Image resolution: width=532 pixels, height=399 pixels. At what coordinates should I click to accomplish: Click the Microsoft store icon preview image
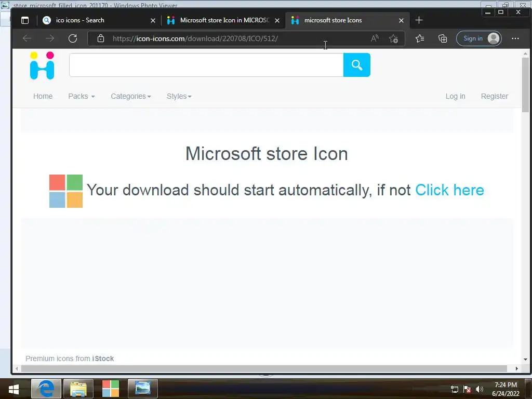(x=66, y=191)
